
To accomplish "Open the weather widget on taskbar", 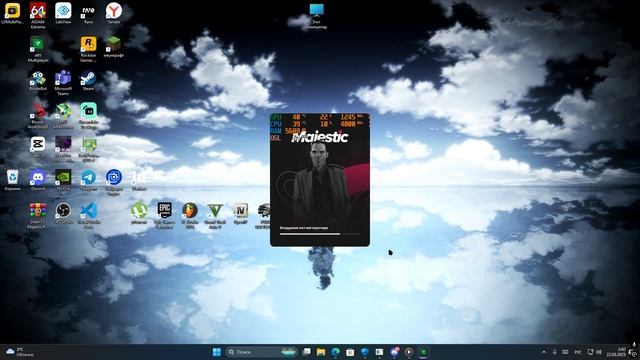I will coord(20,352).
